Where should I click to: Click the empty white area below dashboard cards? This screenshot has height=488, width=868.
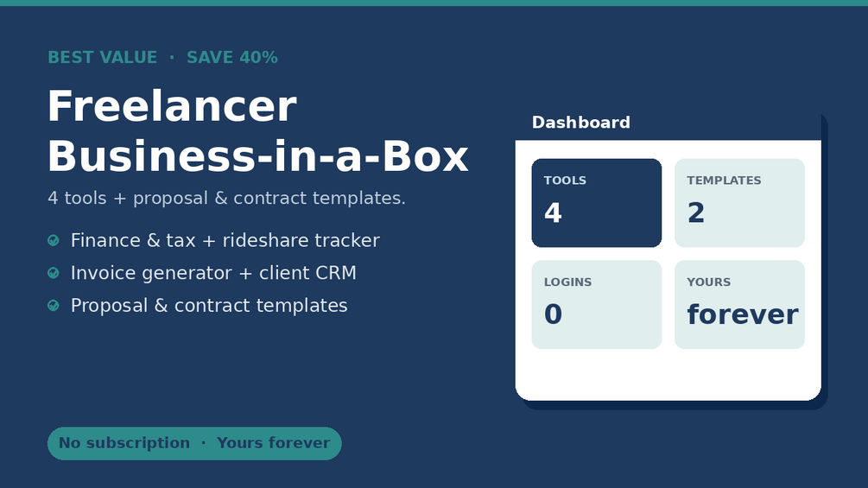click(668, 374)
